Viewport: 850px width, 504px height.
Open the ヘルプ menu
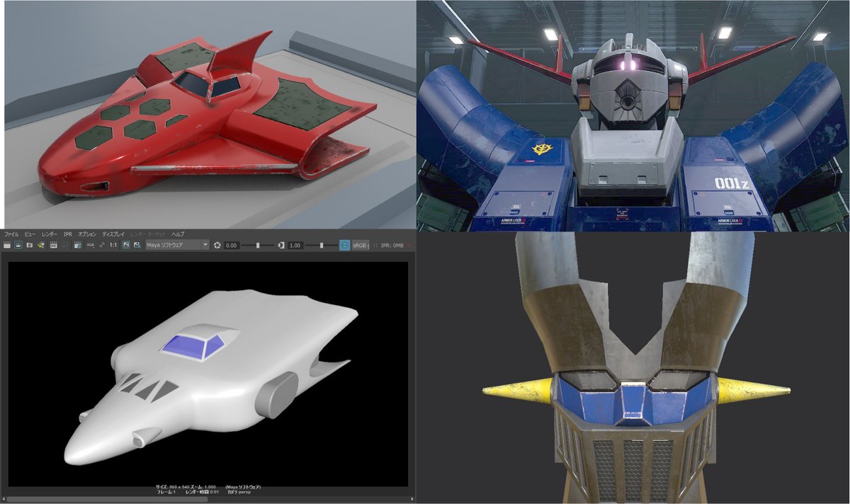click(178, 234)
